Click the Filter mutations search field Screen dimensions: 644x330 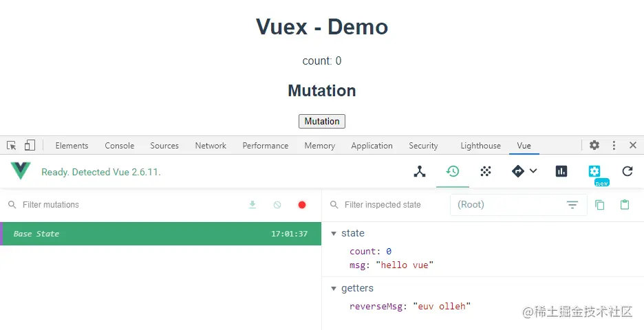(124, 205)
